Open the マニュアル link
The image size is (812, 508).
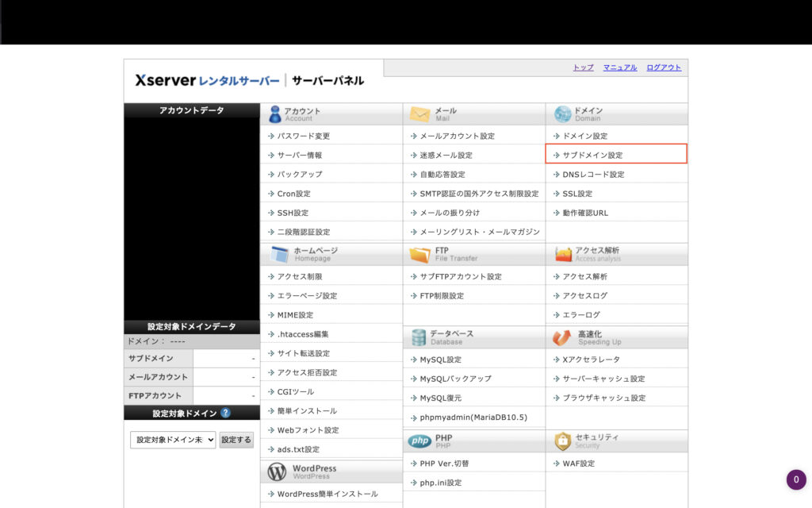(x=620, y=67)
